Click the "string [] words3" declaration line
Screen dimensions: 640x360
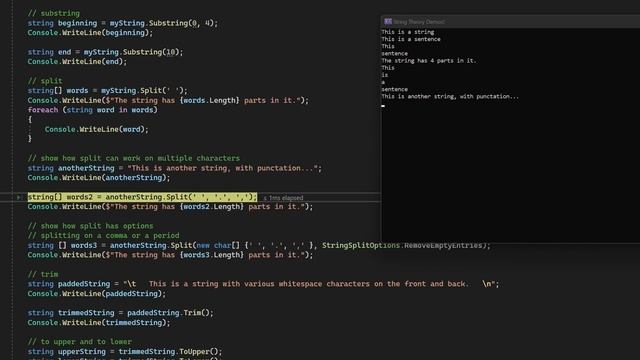(259, 245)
